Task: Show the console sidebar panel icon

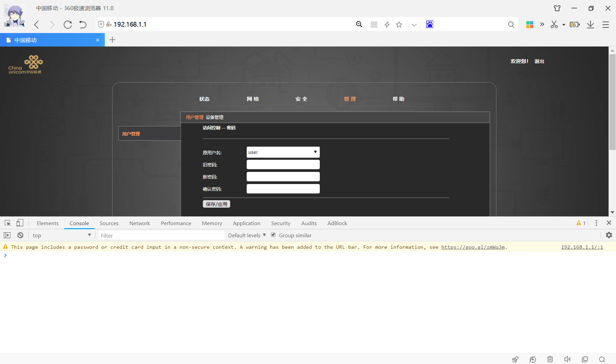Action: pyautogui.click(x=7, y=235)
